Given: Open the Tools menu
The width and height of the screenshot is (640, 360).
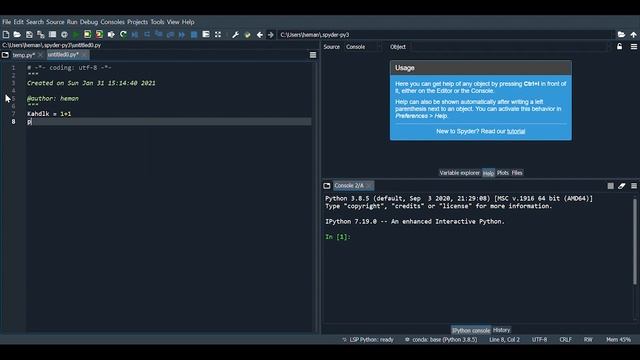Looking at the screenshot, I should tap(157, 22).
